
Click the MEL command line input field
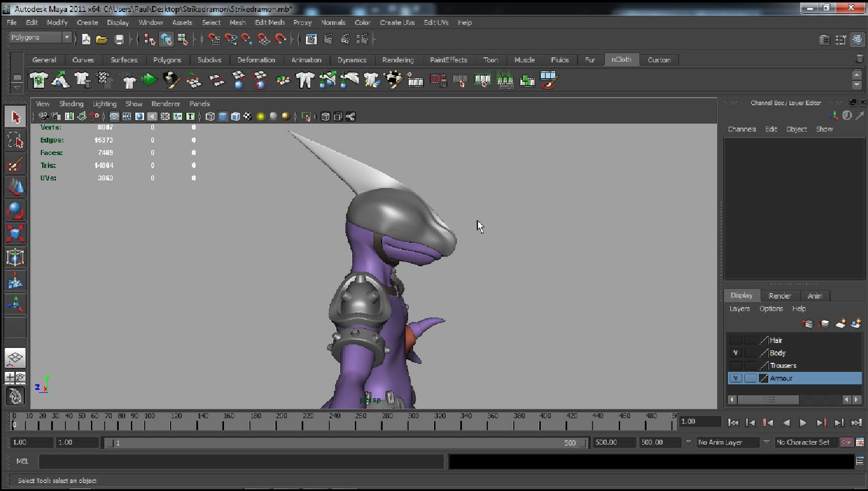pos(241,462)
